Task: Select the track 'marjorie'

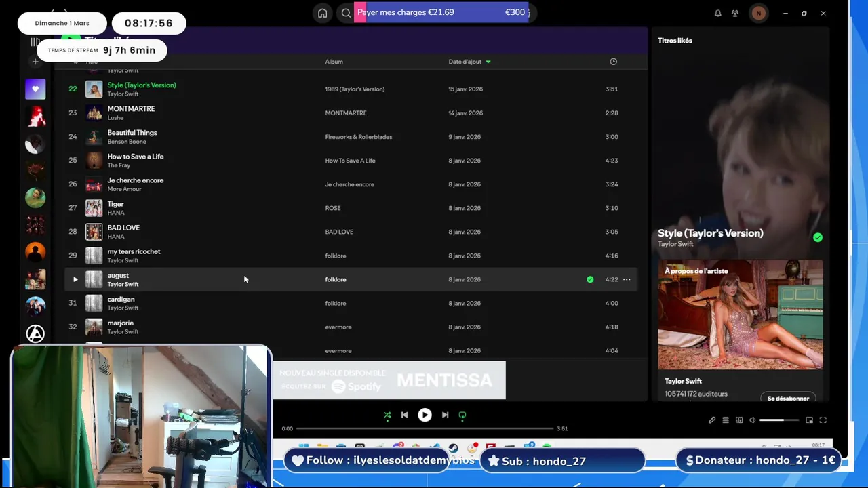Action: (x=120, y=323)
